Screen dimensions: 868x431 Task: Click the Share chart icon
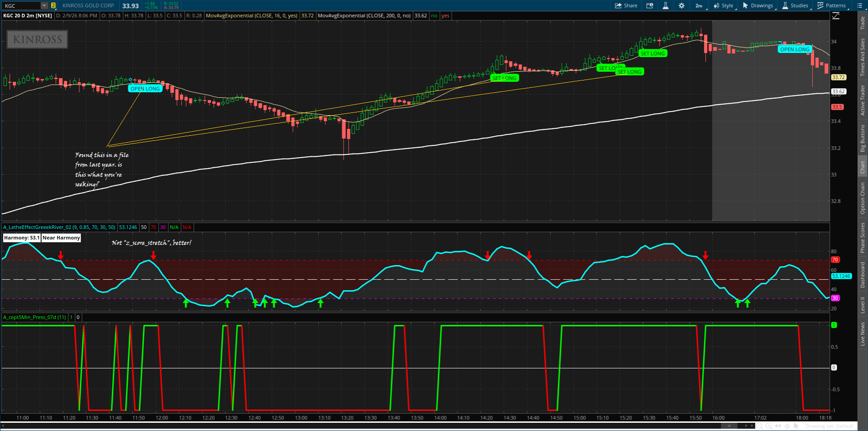coord(626,5)
